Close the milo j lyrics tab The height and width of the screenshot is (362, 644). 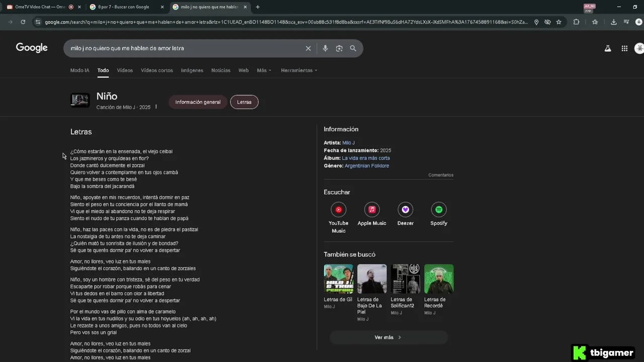point(245,7)
